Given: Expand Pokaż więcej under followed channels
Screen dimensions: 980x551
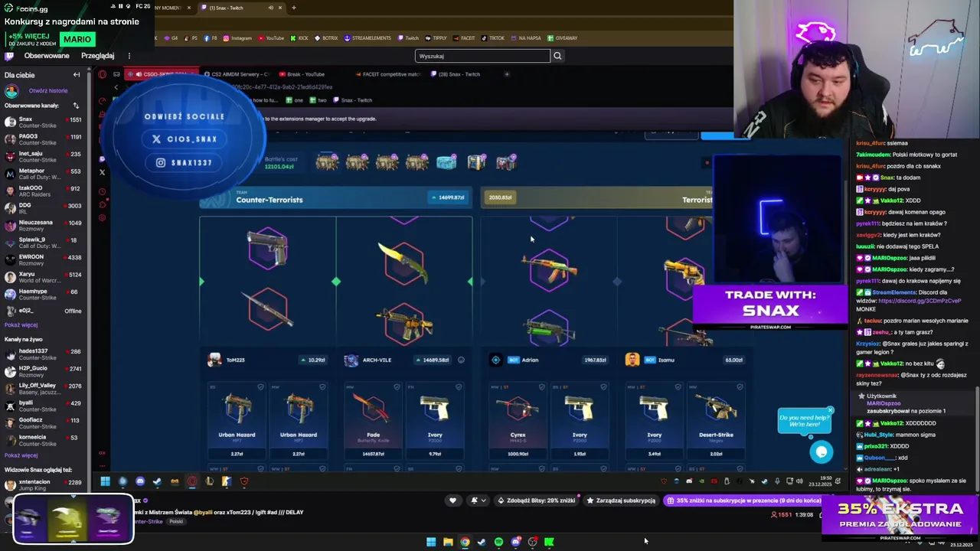Looking at the screenshot, I should point(21,325).
